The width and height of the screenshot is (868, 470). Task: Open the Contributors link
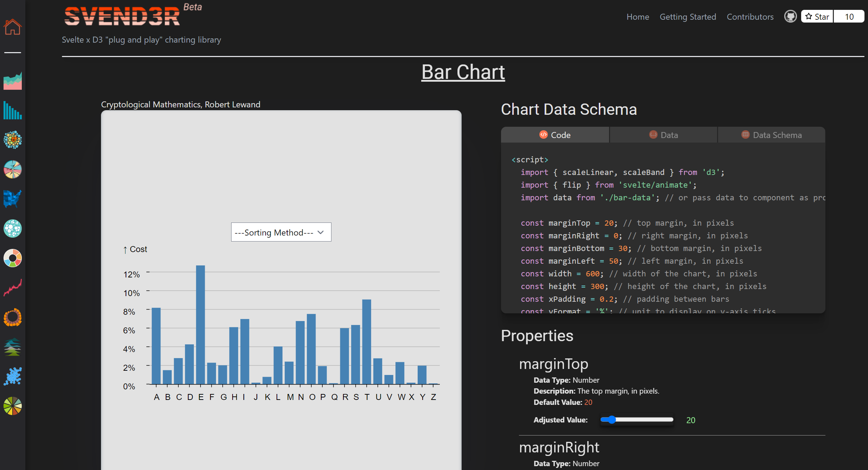(750, 17)
